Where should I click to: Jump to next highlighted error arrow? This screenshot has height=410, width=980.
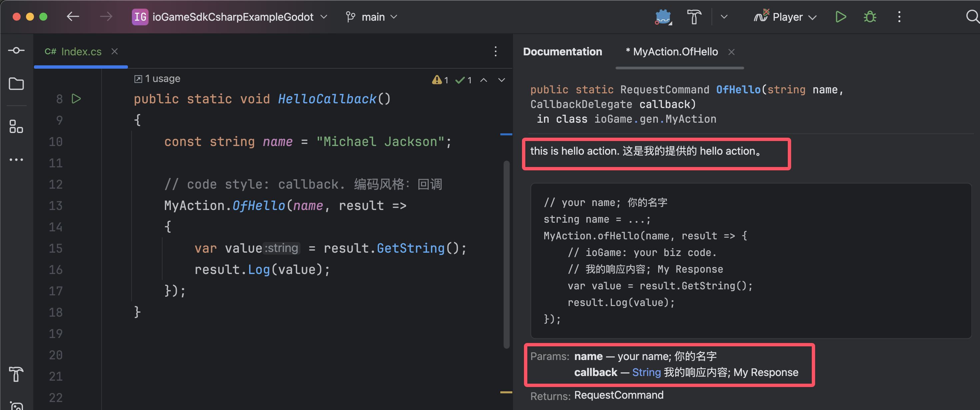[501, 80]
